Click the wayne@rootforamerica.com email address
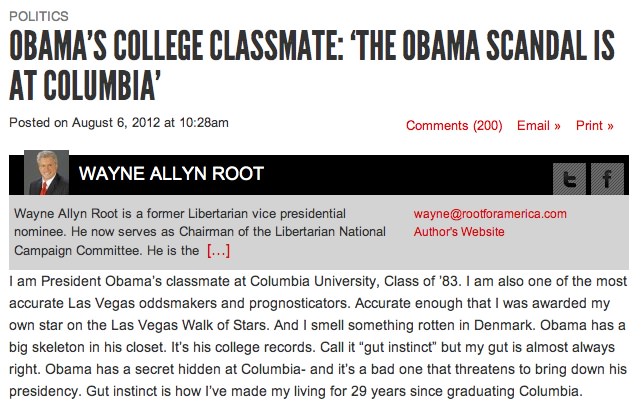642x412 pixels. click(x=490, y=213)
